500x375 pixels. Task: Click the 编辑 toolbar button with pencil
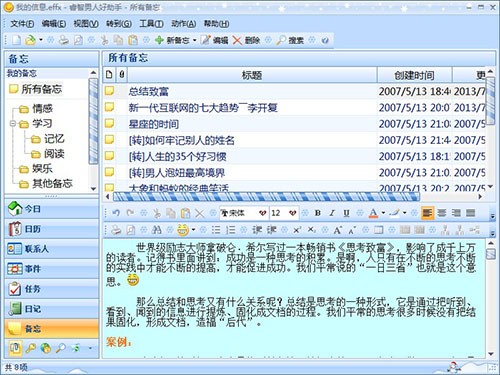pyautogui.click(x=214, y=40)
